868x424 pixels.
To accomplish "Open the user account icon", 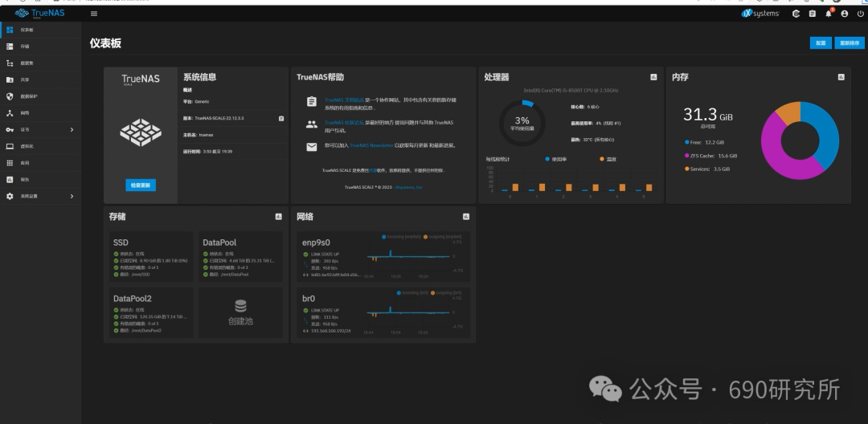I will tap(844, 14).
